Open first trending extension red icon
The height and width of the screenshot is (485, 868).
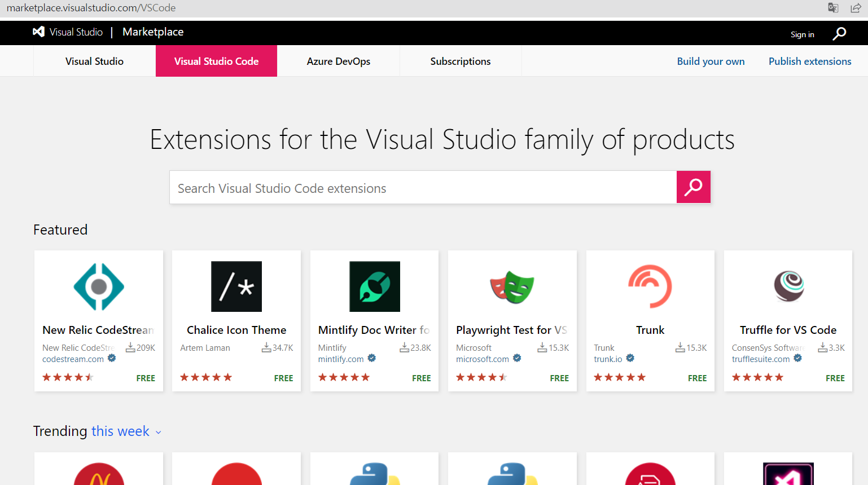point(99,474)
